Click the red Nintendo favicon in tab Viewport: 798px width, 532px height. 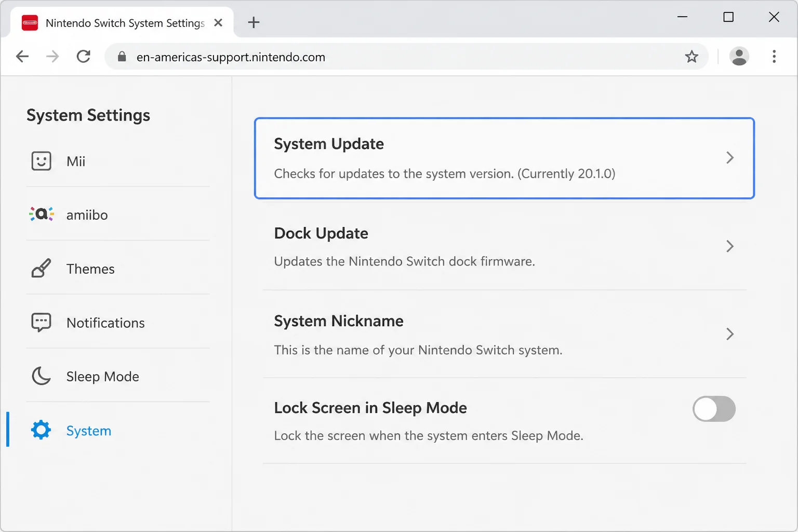coord(30,23)
